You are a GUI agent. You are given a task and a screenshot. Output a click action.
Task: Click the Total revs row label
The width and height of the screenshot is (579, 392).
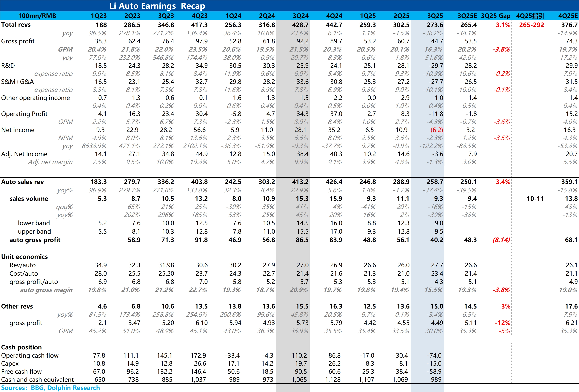pos(16,25)
